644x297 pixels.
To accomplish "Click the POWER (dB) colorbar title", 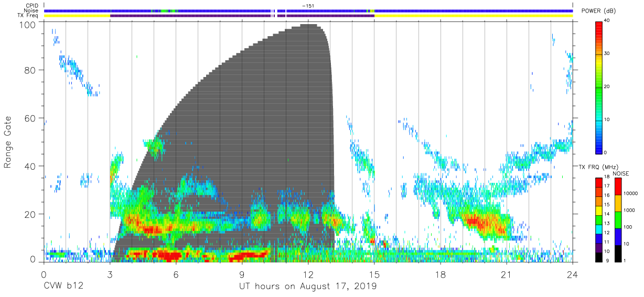I will [x=598, y=12].
